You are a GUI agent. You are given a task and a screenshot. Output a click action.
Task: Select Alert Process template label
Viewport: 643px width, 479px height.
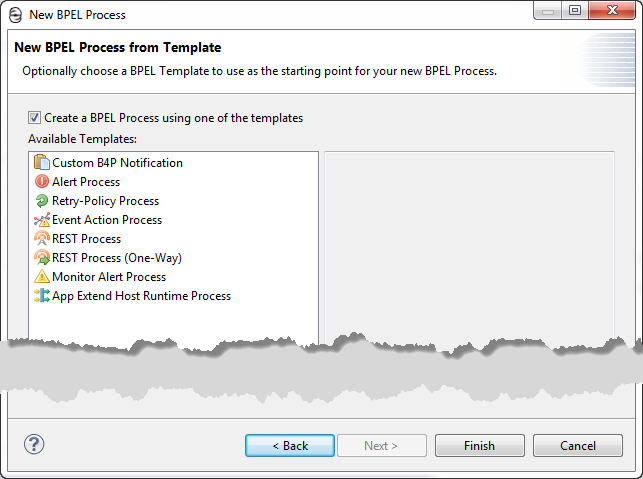[86, 182]
